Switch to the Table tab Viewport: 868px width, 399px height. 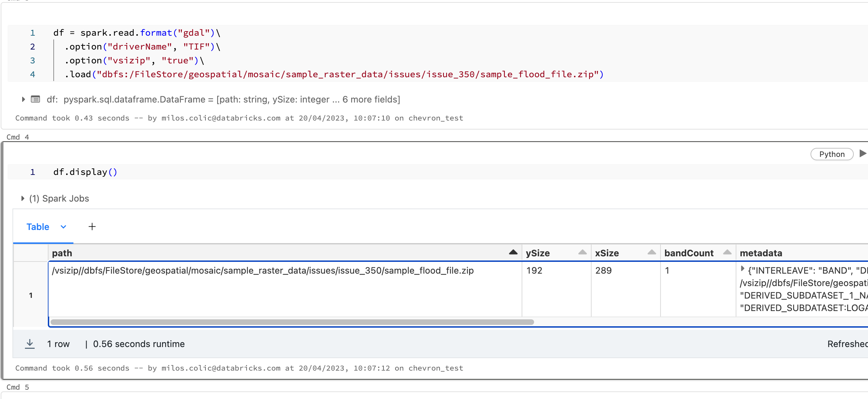tap(37, 227)
